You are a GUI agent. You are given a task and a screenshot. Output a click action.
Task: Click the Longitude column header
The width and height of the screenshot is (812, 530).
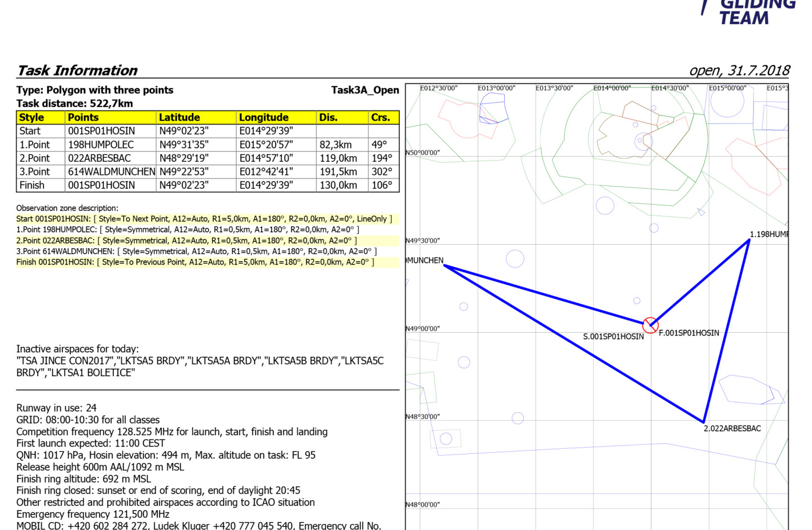click(x=264, y=117)
